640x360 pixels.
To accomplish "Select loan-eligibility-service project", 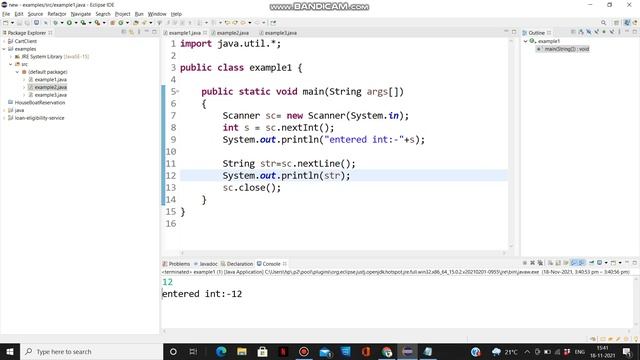I will pos(39,118).
